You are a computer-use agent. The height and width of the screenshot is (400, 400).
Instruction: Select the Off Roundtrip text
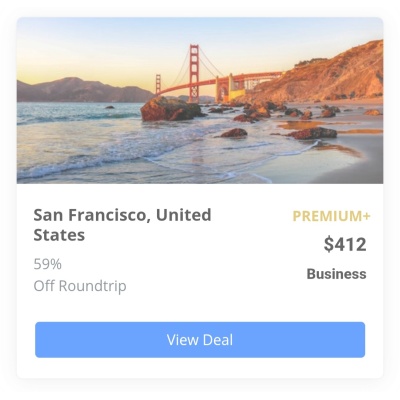pos(80,286)
